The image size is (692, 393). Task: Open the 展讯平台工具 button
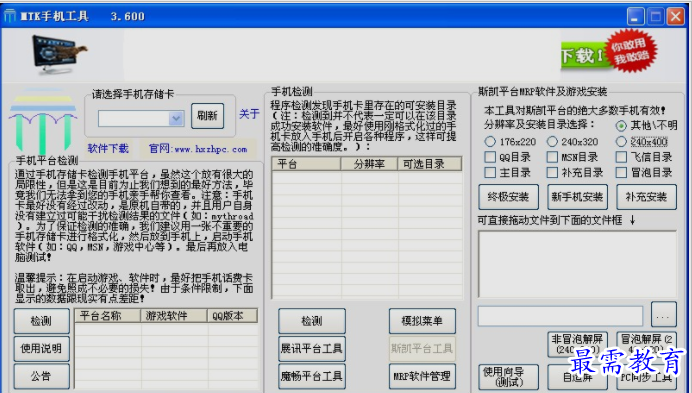(x=312, y=349)
